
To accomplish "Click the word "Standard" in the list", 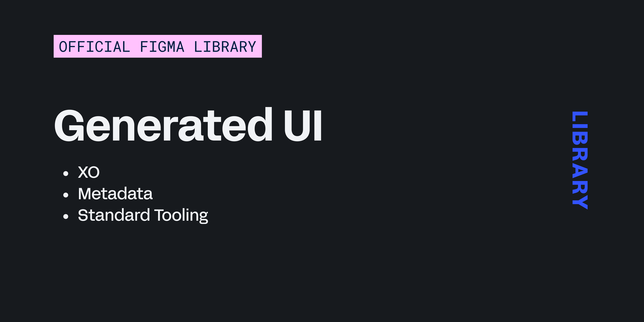I will 114,215.
